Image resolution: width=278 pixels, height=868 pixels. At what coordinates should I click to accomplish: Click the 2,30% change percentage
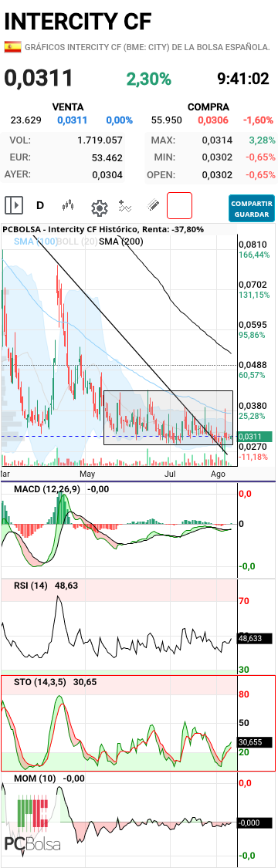pos(149,79)
